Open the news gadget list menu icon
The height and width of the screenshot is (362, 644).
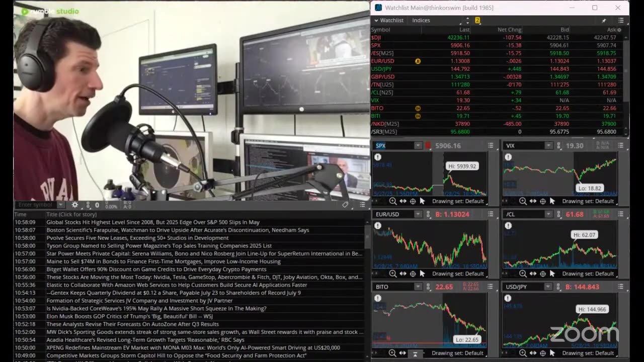coord(362,205)
